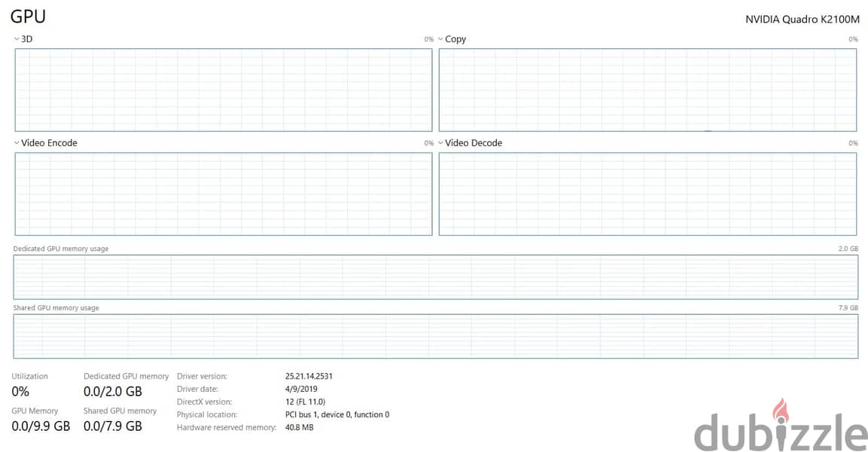The height and width of the screenshot is (452, 868).
Task: Select the GPU heading text
Action: click(29, 17)
